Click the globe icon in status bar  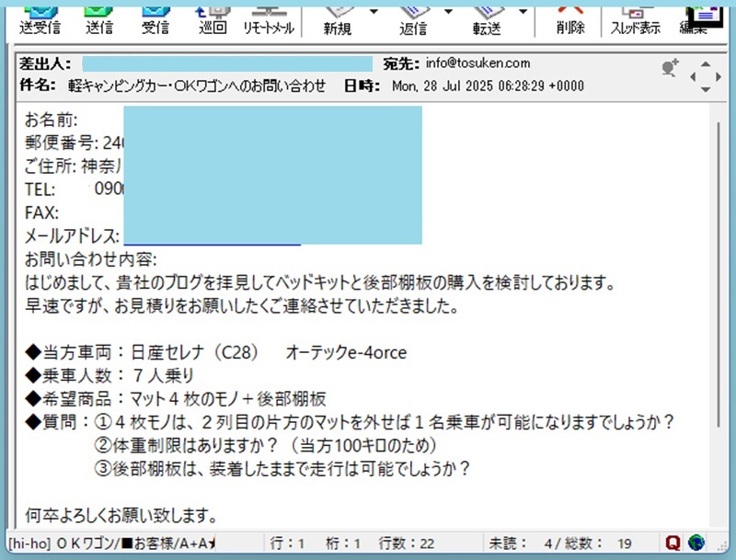720,543
